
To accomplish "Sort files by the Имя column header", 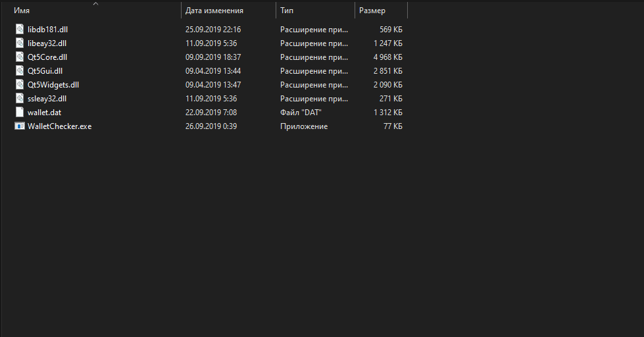I will [x=21, y=11].
